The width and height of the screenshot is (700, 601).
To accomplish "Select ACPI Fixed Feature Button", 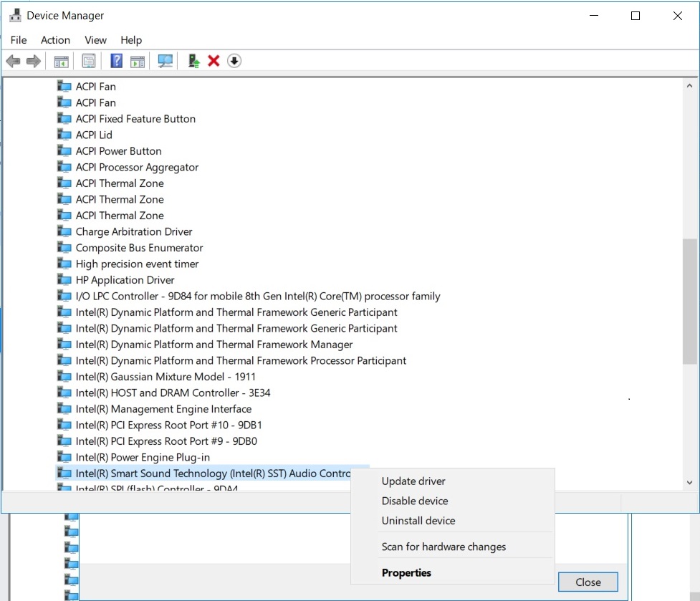I will [x=135, y=119].
